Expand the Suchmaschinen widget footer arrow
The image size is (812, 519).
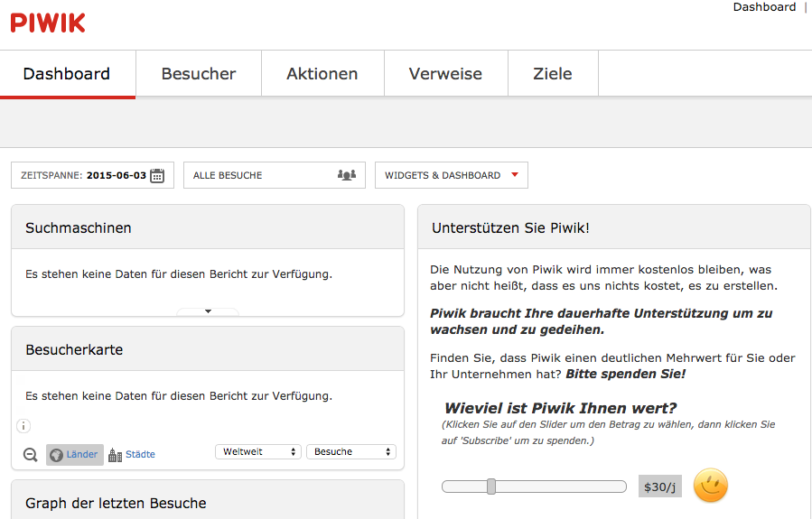(x=208, y=311)
